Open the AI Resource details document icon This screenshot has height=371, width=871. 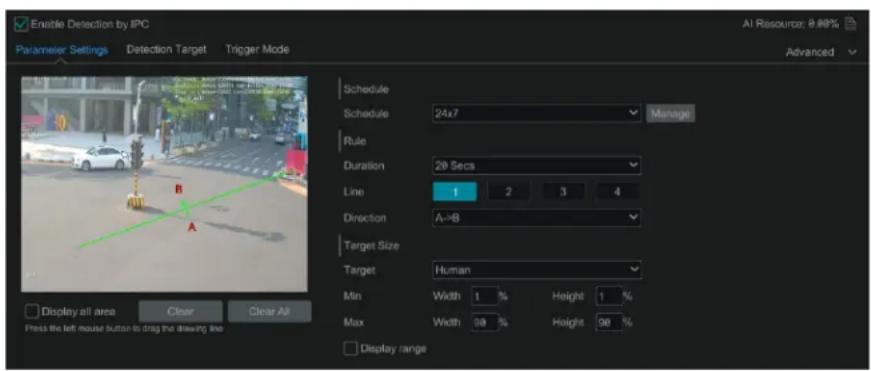pos(849,24)
